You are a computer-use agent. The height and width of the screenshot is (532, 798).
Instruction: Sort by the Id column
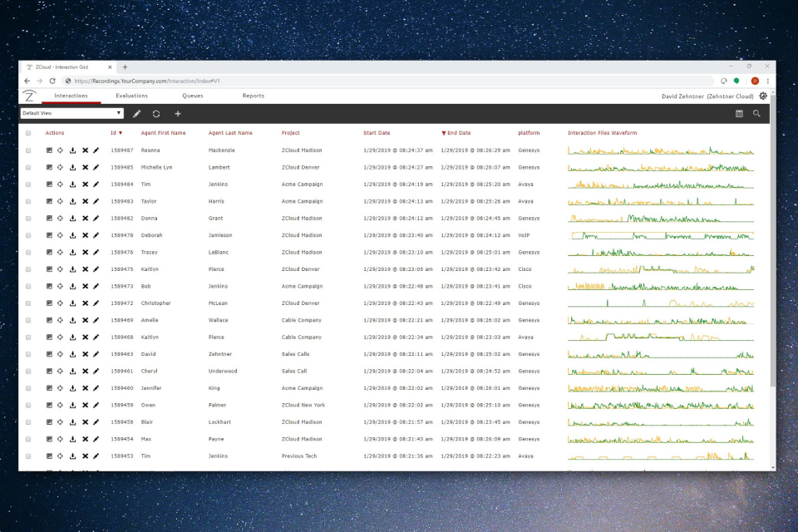click(114, 133)
